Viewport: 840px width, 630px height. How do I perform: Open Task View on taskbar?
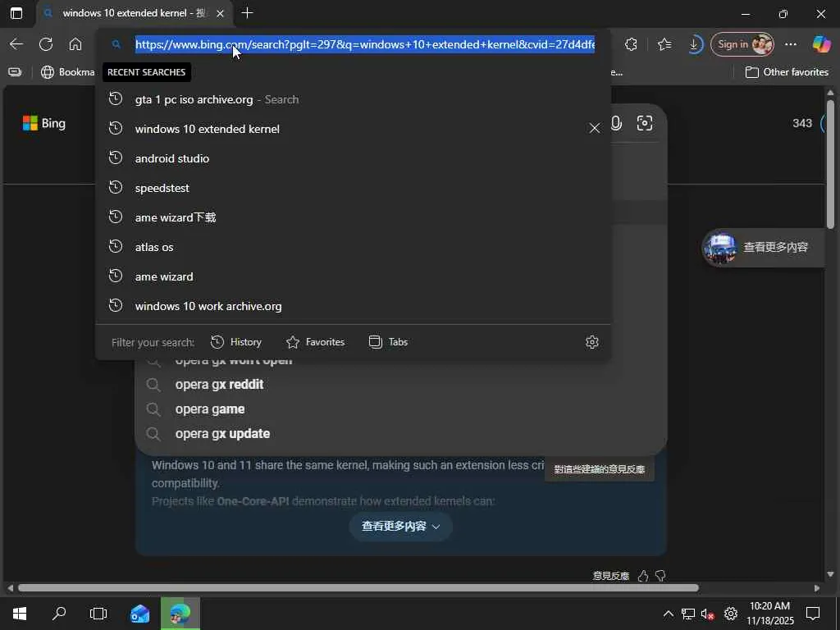pos(98,614)
